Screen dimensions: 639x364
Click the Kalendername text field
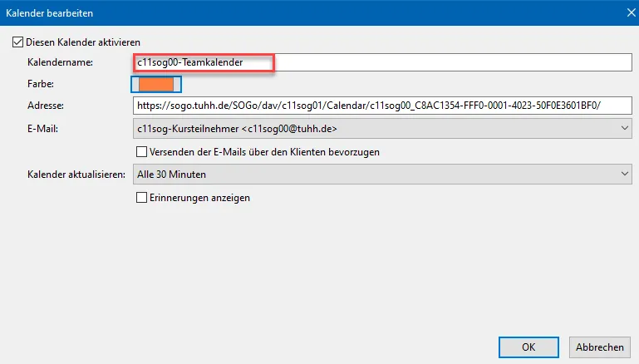click(x=382, y=62)
